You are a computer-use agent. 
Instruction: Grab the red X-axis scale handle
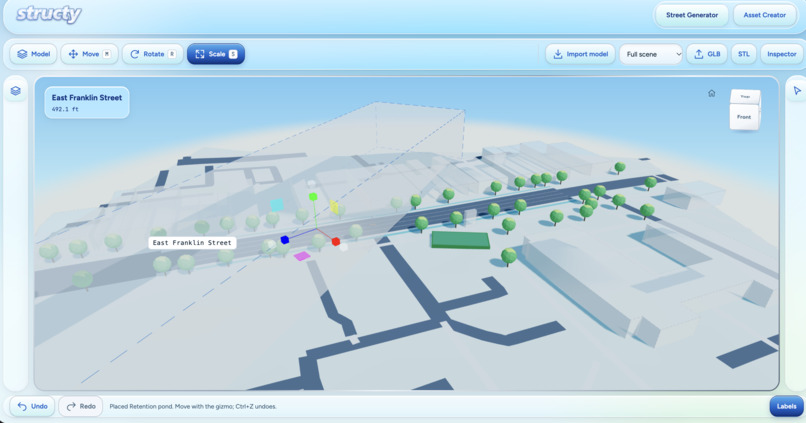coord(336,242)
